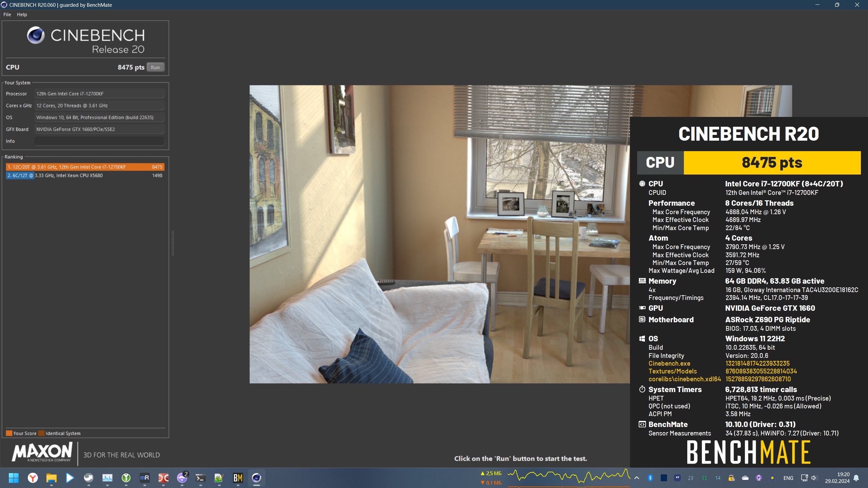Open OneDrive cloud tray icon
Screen dimensions: 868x488
(x=745, y=478)
